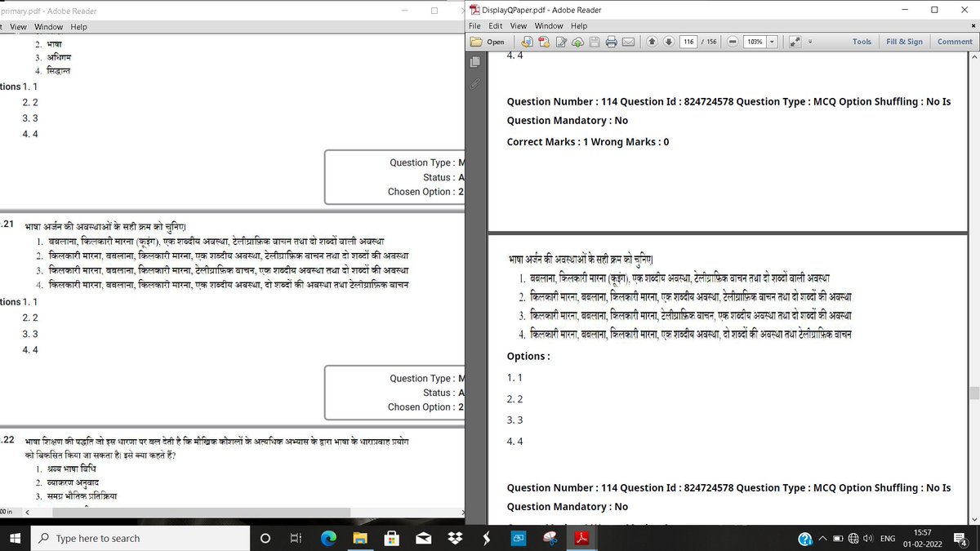Launch Microsoft Edge from taskbar

328,538
